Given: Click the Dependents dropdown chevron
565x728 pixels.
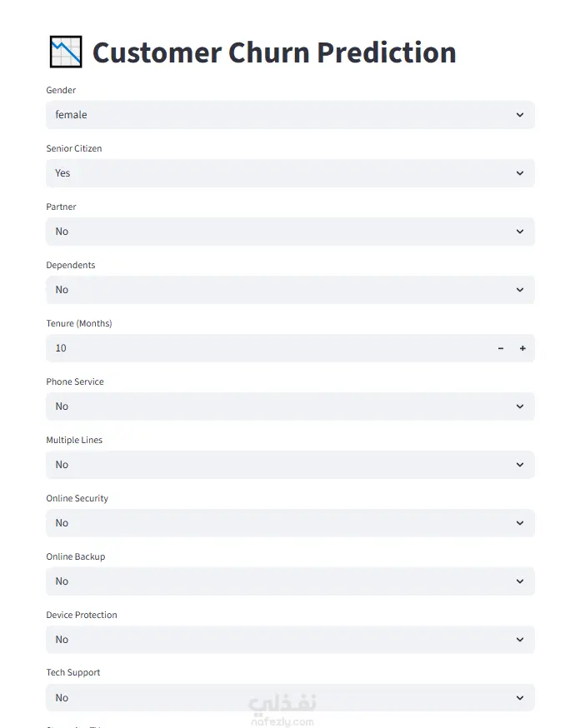Looking at the screenshot, I should 520,290.
